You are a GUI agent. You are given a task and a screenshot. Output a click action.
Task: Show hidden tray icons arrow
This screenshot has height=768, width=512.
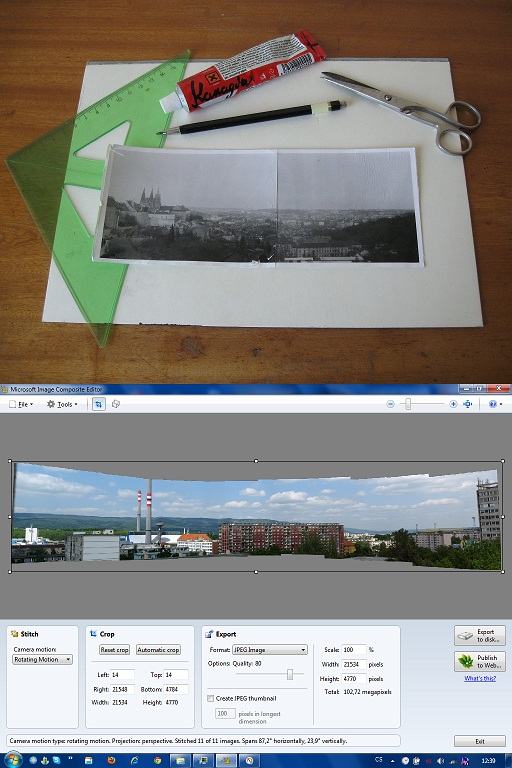pos(393,761)
